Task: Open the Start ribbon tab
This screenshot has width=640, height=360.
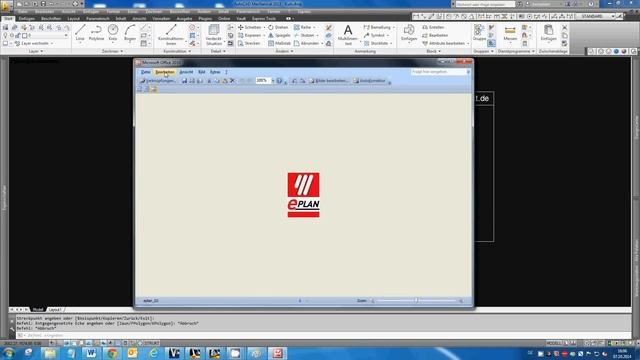Action: coord(8,18)
